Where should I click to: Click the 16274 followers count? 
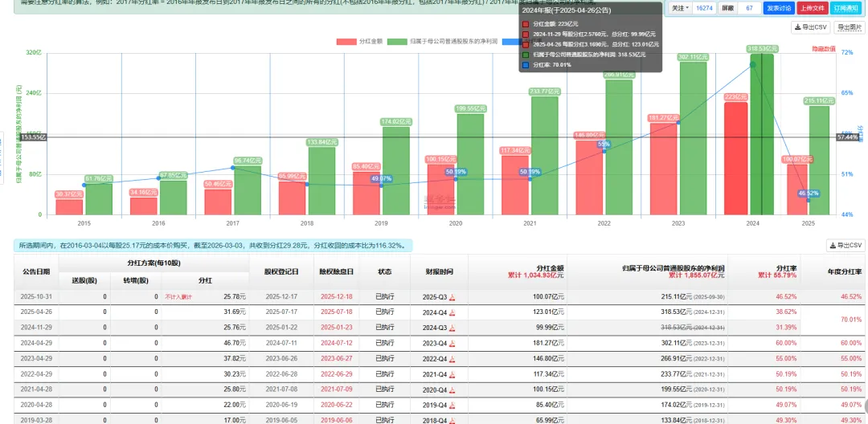pos(703,8)
